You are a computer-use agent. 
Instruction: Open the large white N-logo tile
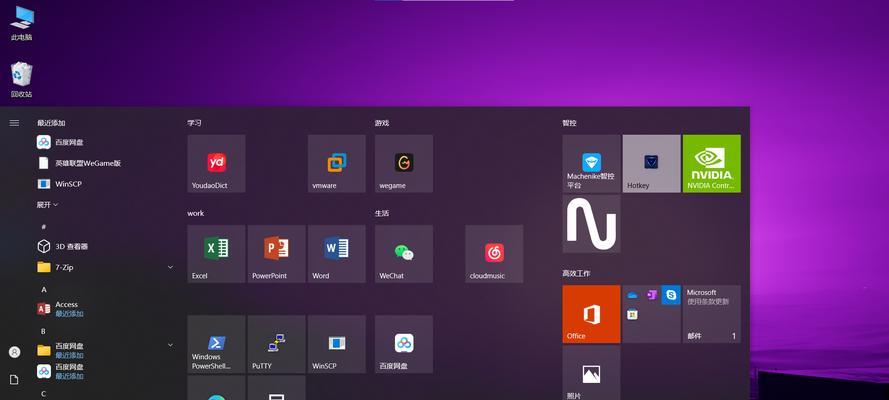click(591, 224)
